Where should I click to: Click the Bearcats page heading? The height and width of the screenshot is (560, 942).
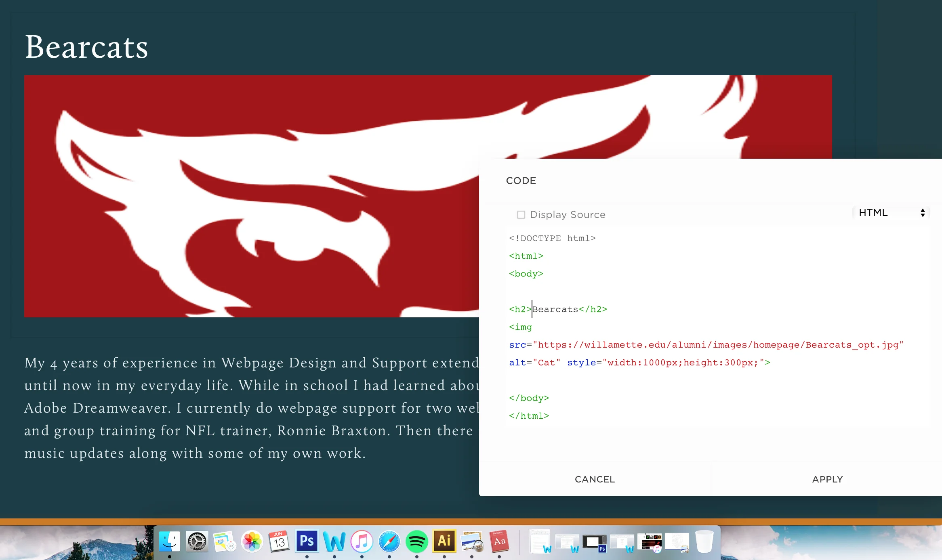(x=86, y=47)
